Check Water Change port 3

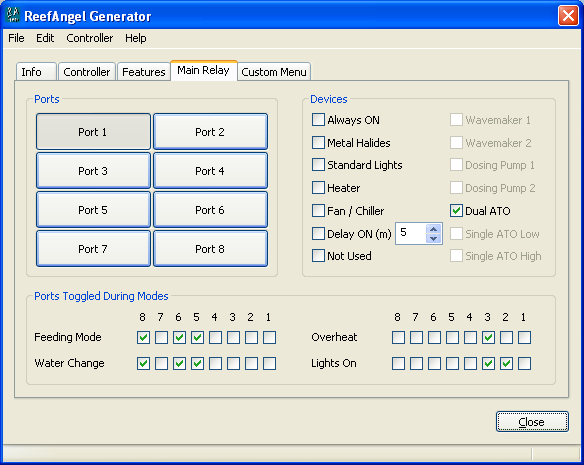tap(234, 364)
